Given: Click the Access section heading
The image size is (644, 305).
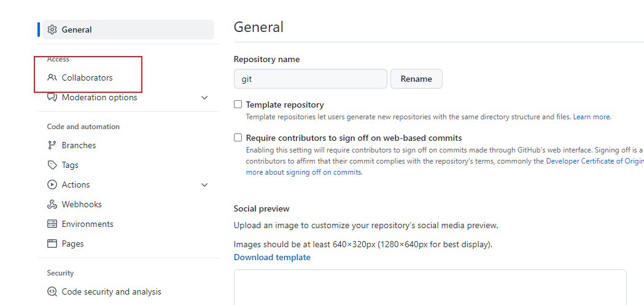Looking at the screenshot, I should (x=58, y=59).
